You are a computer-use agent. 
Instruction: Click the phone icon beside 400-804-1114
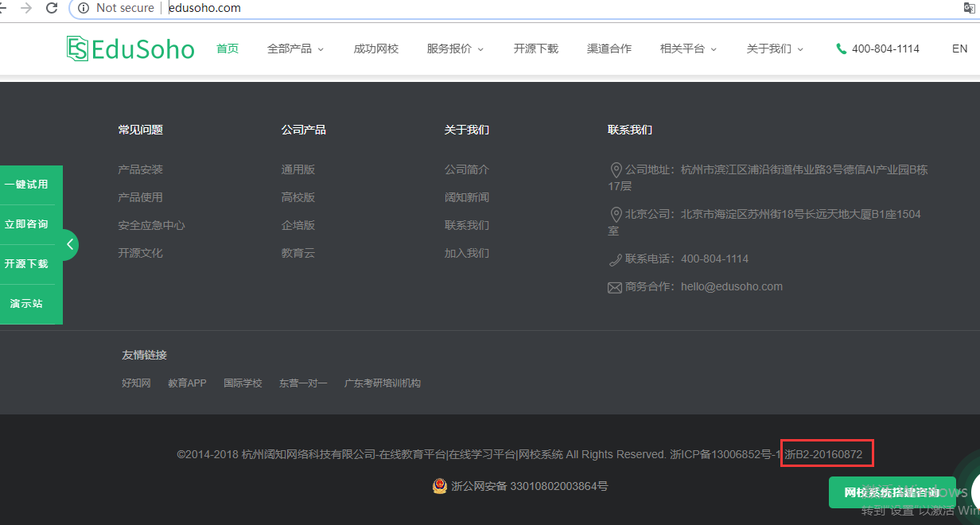[841, 49]
